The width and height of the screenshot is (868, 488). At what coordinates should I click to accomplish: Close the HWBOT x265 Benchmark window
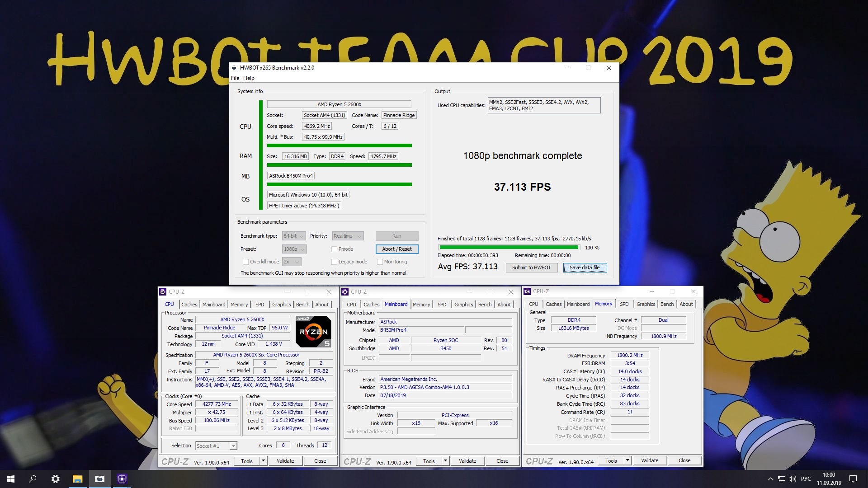click(609, 68)
